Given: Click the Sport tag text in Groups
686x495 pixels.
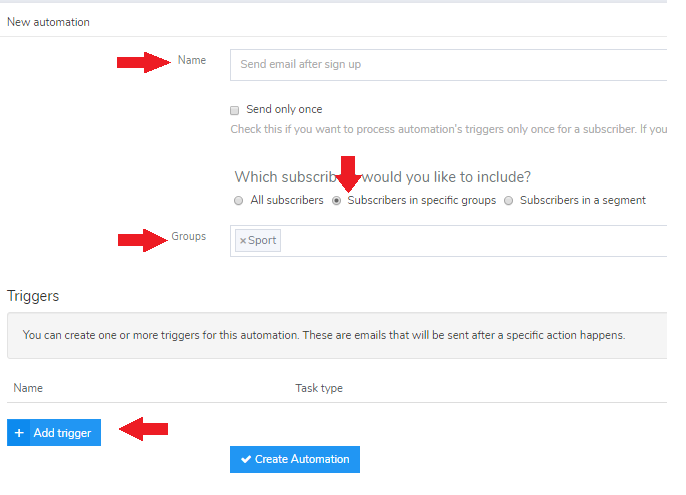Looking at the screenshot, I should pyautogui.click(x=262, y=241).
